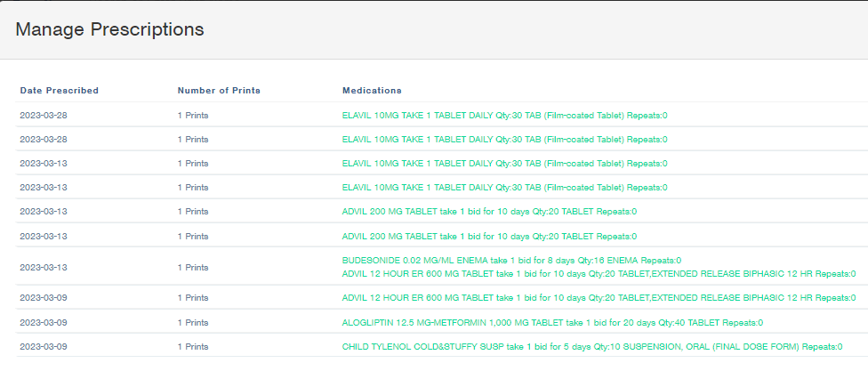Click the Medications column header

372,91
